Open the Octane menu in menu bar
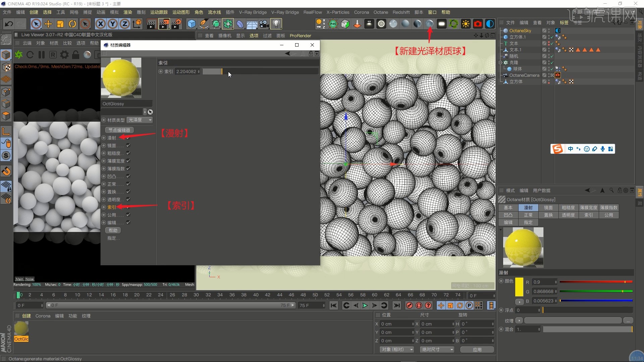The height and width of the screenshot is (362, 644). [381, 12]
